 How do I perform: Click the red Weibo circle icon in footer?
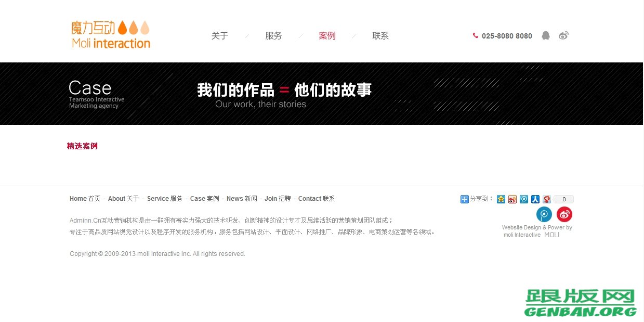pyautogui.click(x=564, y=214)
